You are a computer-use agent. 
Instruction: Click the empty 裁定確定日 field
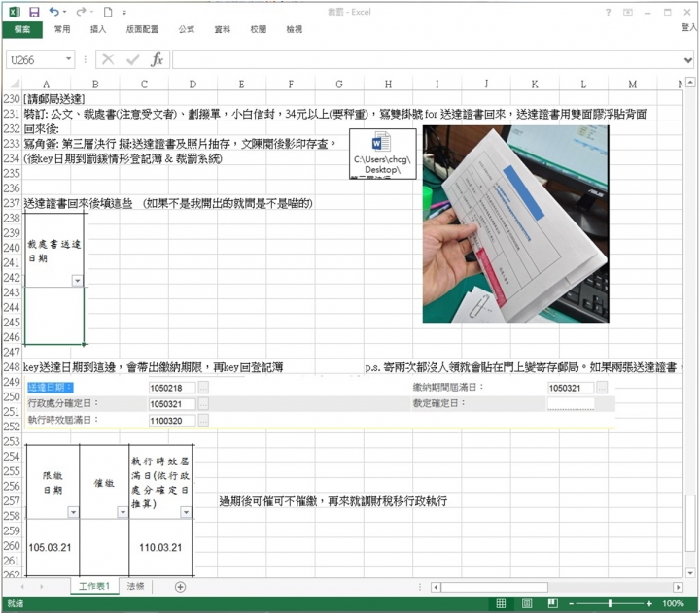click(x=571, y=403)
